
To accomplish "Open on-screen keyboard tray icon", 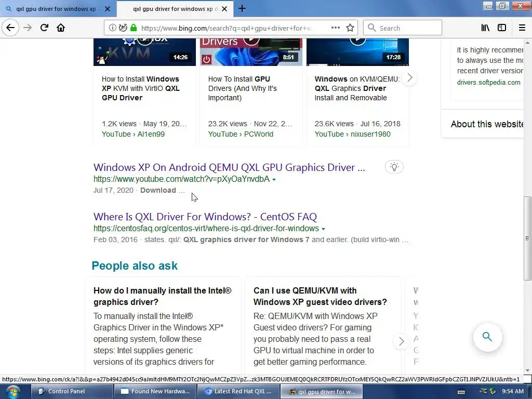I will (461, 392).
